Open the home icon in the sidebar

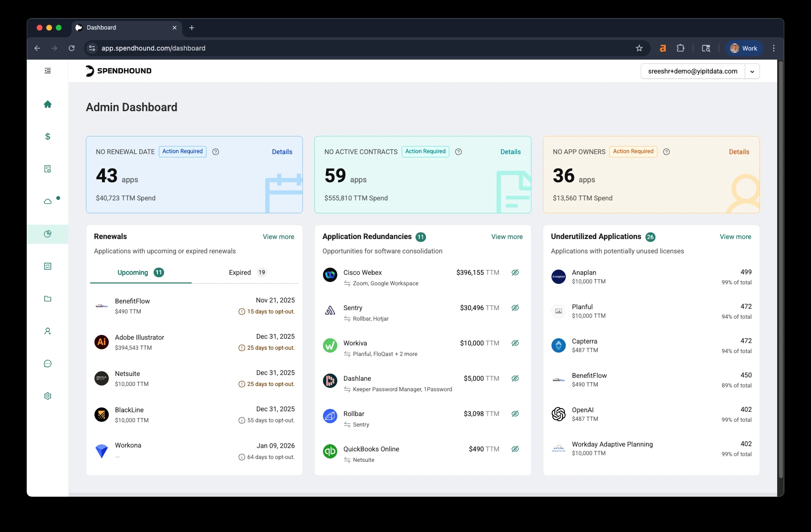click(x=48, y=104)
